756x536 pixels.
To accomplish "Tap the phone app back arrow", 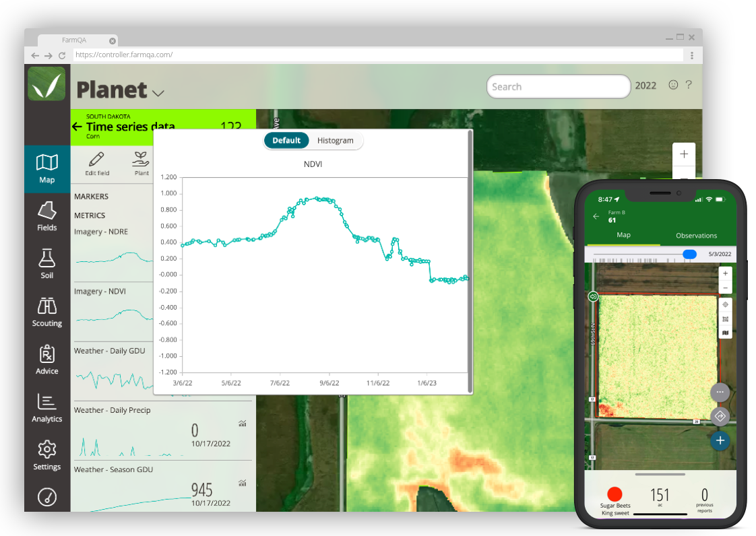I will coord(596,216).
